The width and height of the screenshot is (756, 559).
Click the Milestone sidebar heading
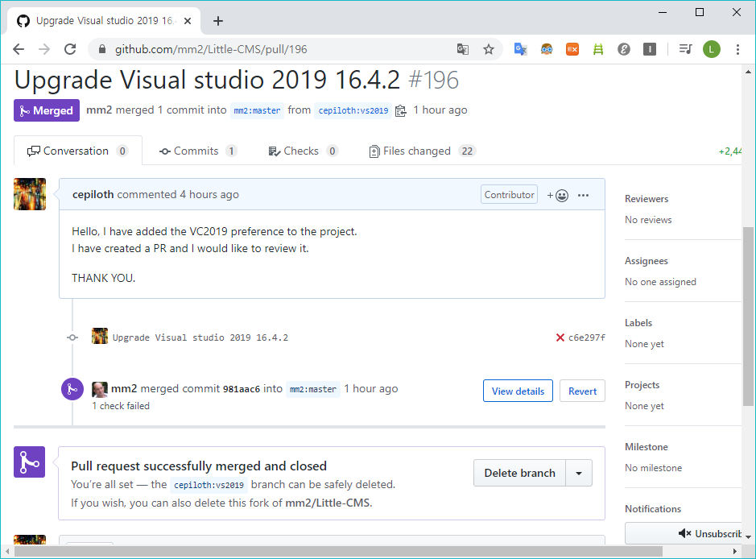pyautogui.click(x=646, y=446)
